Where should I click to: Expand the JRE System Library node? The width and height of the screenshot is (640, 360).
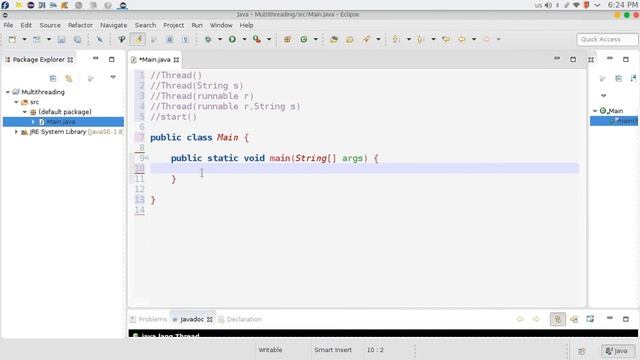point(16,132)
